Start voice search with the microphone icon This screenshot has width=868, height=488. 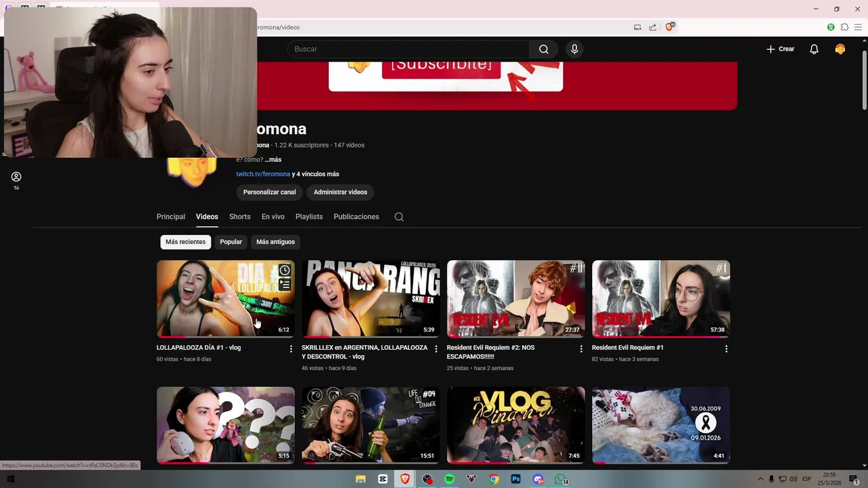click(x=574, y=49)
